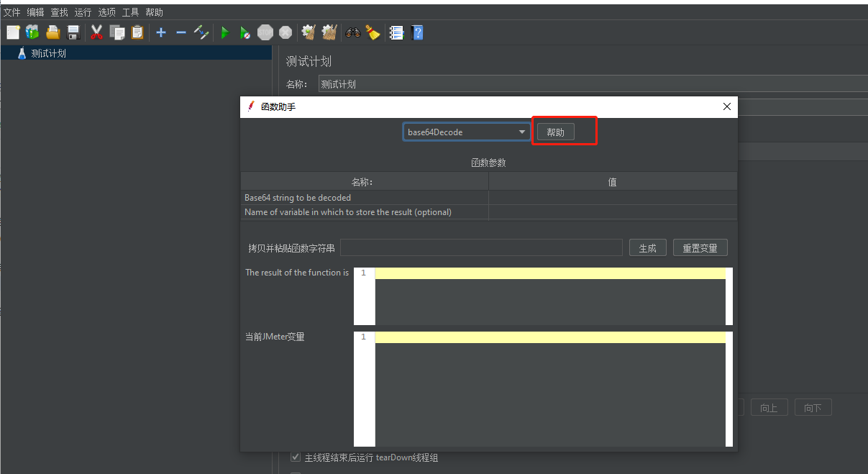Viewport: 868px width, 474px height.
Task: Paste using the clipboard icon
Action: pos(137,32)
